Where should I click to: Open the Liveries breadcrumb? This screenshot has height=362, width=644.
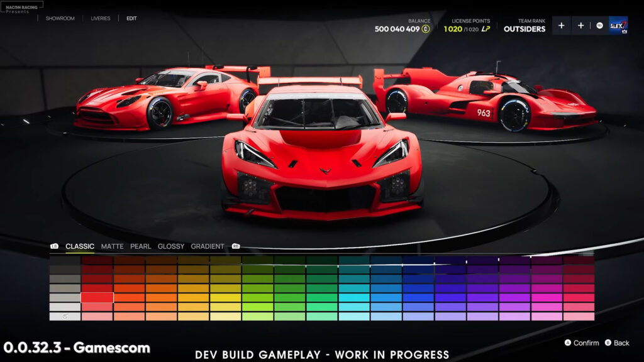coord(101,18)
